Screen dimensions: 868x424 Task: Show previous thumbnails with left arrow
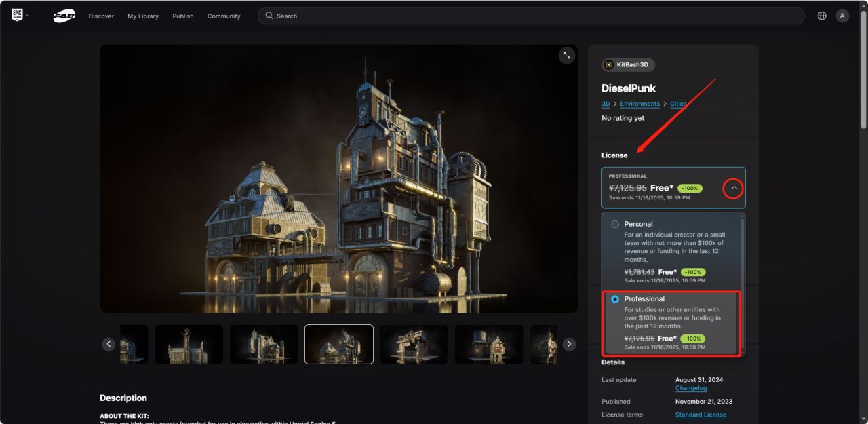108,344
